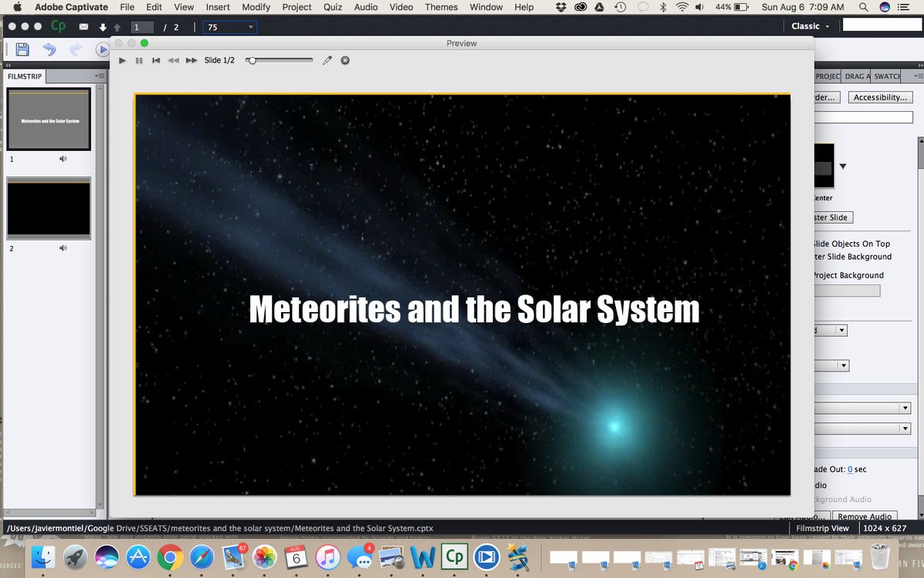
Task: Go to next slide with down arrow
Action: (102, 27)
